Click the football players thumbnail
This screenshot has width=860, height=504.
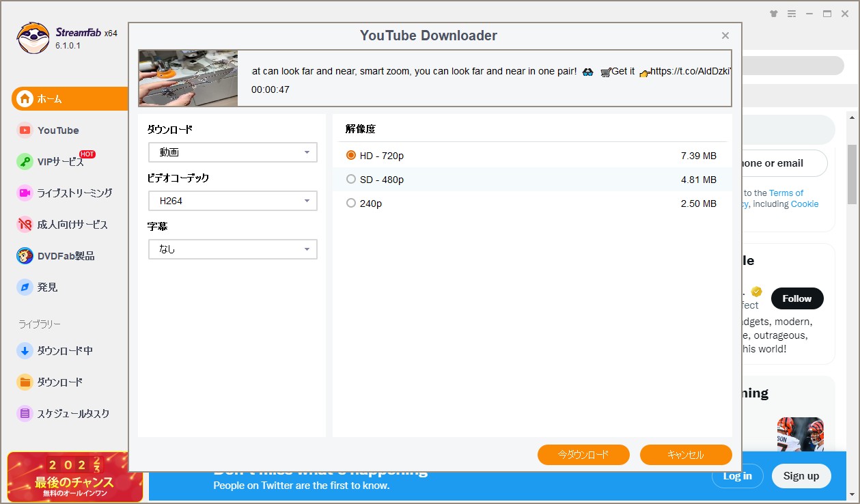tap(801, 434)
